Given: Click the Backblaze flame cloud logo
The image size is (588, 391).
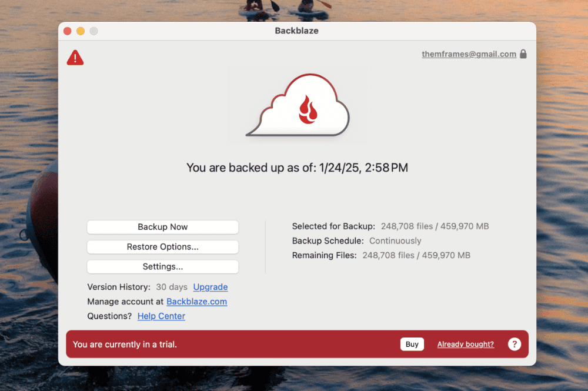Looking at the screenshot, I should pos(298,106).
